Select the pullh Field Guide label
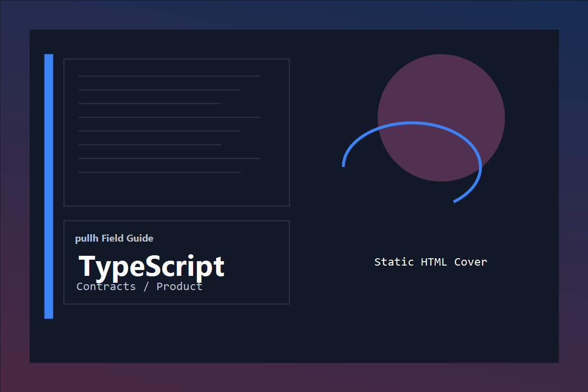This screenshot has width=588, height=392. 114,239
